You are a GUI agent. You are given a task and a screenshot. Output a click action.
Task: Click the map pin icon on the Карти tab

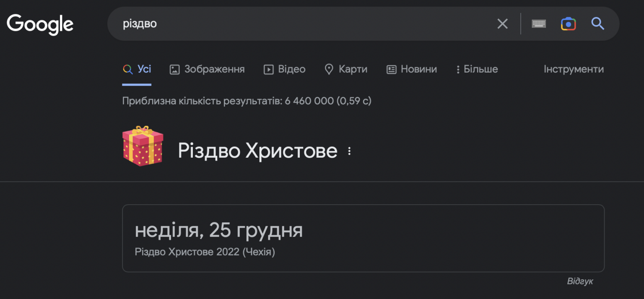click(x=329, y=70)
